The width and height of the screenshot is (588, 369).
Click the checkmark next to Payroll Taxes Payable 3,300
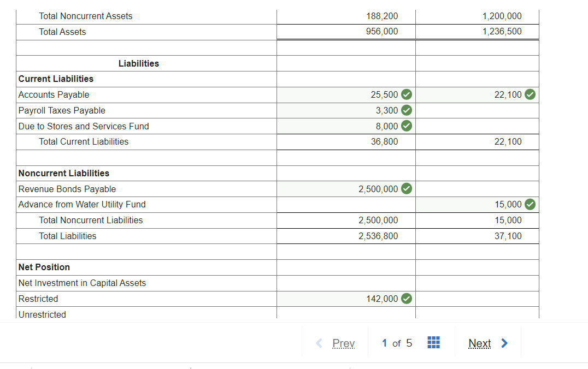(x=405, y=110)
